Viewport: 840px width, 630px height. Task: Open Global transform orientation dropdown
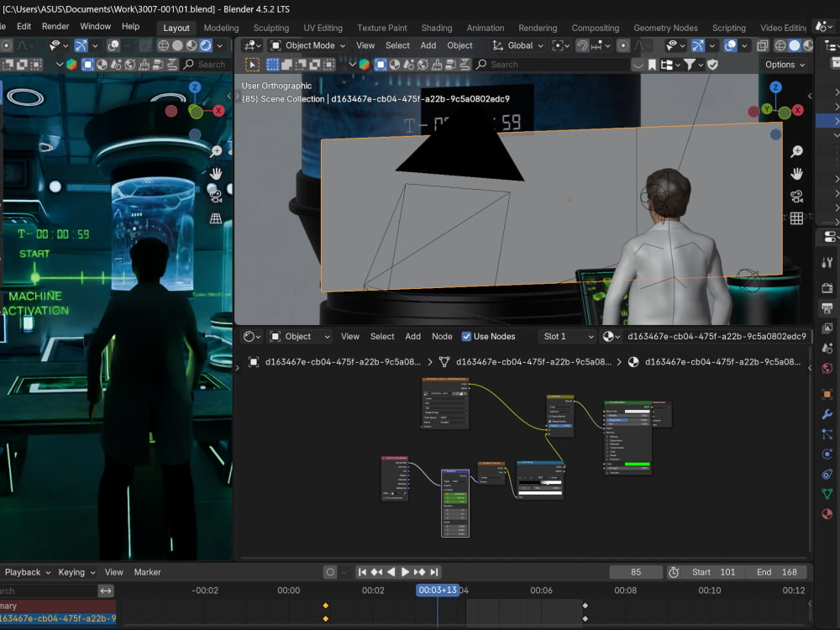tap(518, 45)
